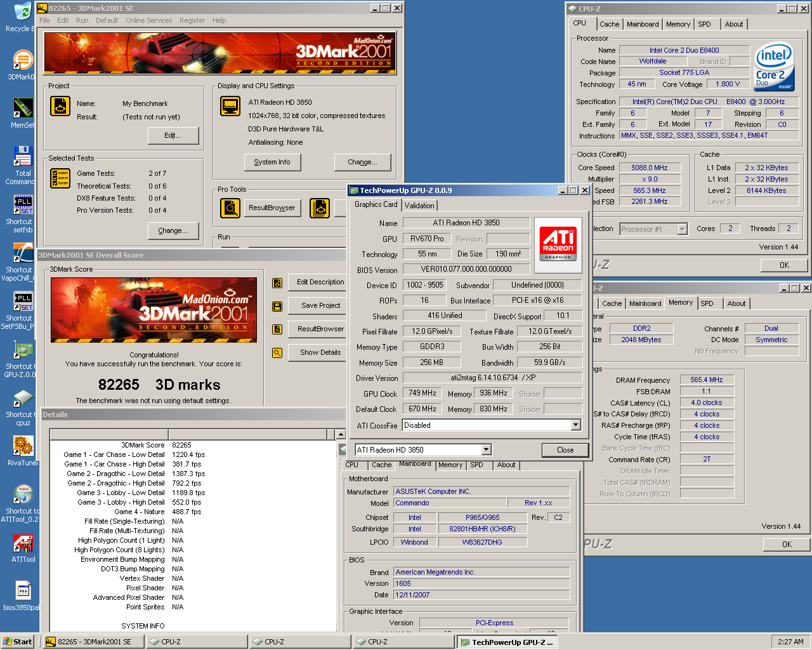The image size is (812, 650).
Task: Open the graphics card selector dropdown in GPU-Z
Action: [x=487, y=449]
